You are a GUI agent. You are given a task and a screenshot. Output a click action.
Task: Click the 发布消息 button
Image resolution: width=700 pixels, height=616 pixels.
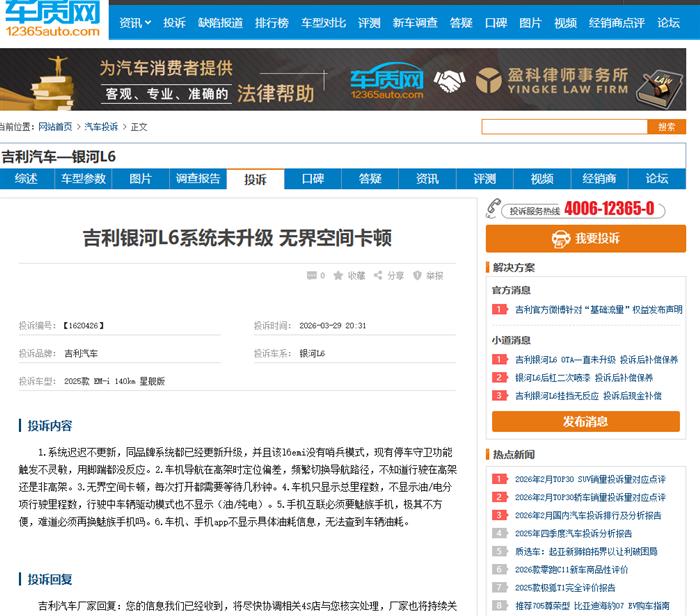585,421
